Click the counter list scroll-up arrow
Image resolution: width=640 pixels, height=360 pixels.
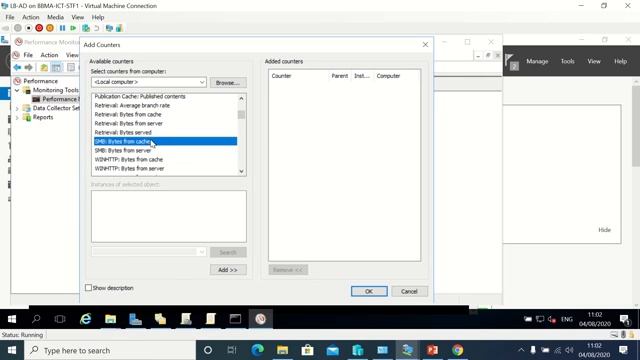(x=241, y=98)
